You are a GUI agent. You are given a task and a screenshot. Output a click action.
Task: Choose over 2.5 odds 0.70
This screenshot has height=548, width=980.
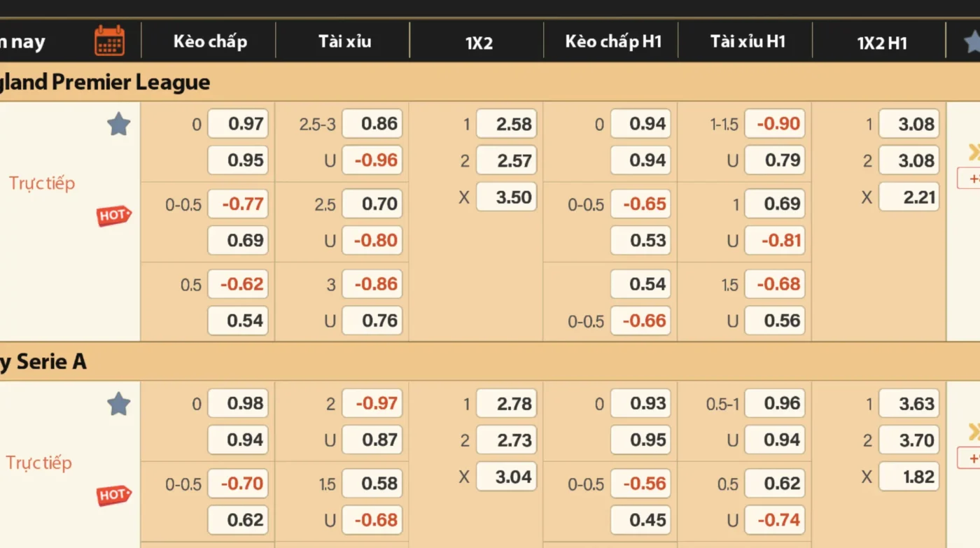coord(372,204)
